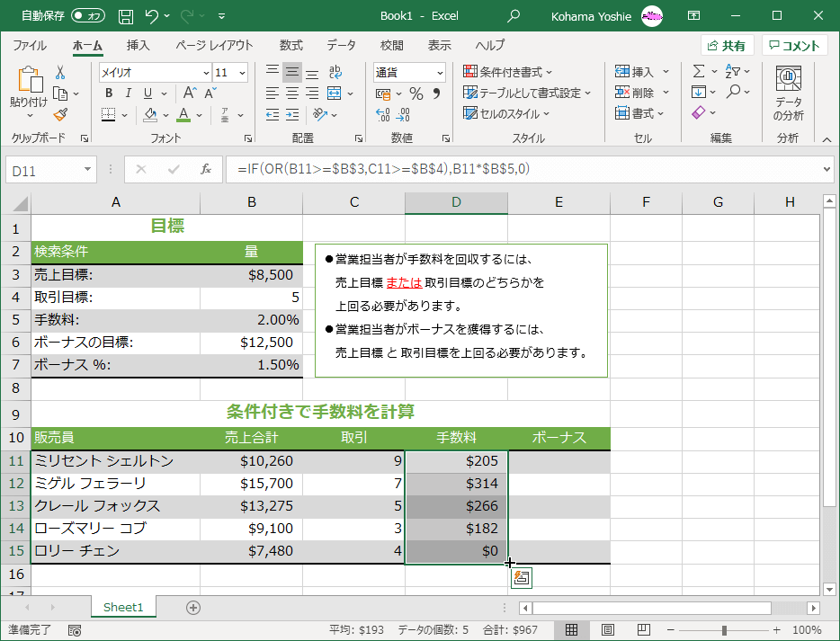This screenshot has height=641, width=840.
Task: Click the Cut scissors icon
Action: (60, 72)
